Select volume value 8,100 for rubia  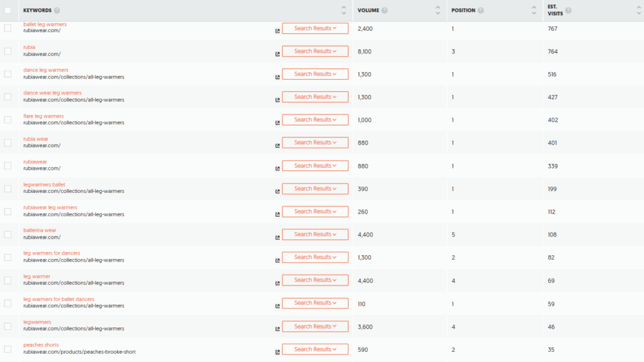[364, 52]
